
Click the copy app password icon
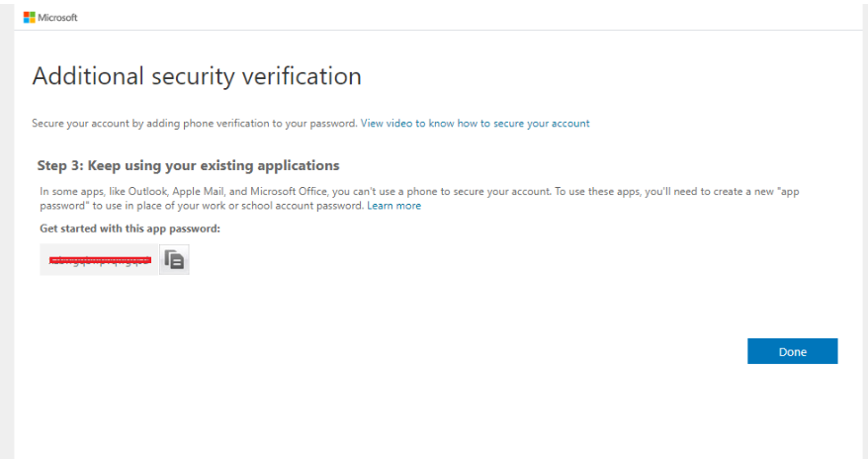[x=174, y=260]
